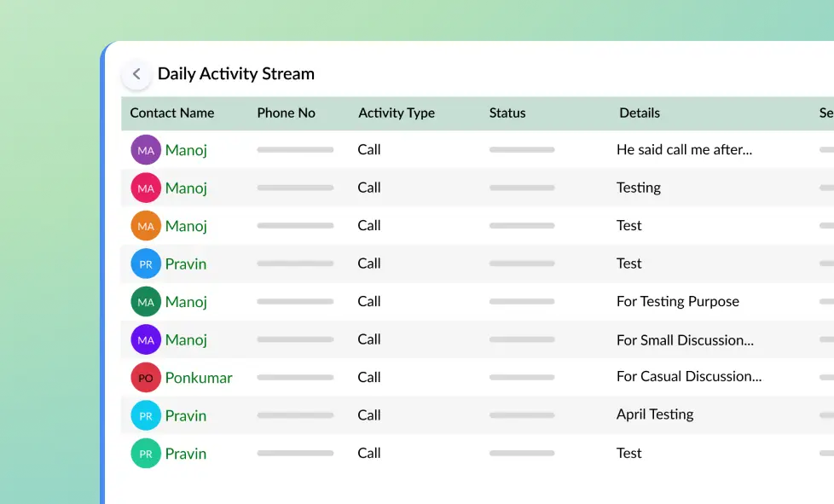Select the 'For Casual Discussion...' details cell
Screen dimensions: 834x504
click(x=689, y=376)
